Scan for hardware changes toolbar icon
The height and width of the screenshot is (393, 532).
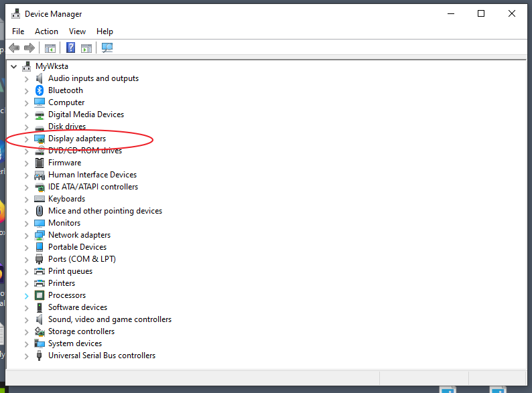107,48
